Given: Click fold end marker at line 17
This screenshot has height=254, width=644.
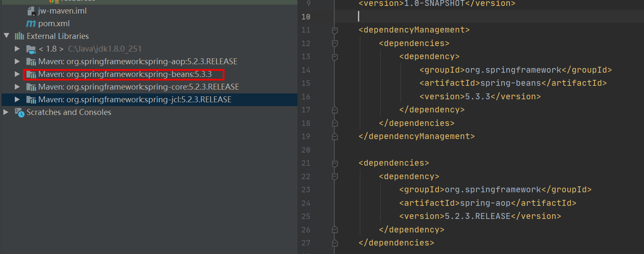Looking at the screenshot, I should 335,110.
